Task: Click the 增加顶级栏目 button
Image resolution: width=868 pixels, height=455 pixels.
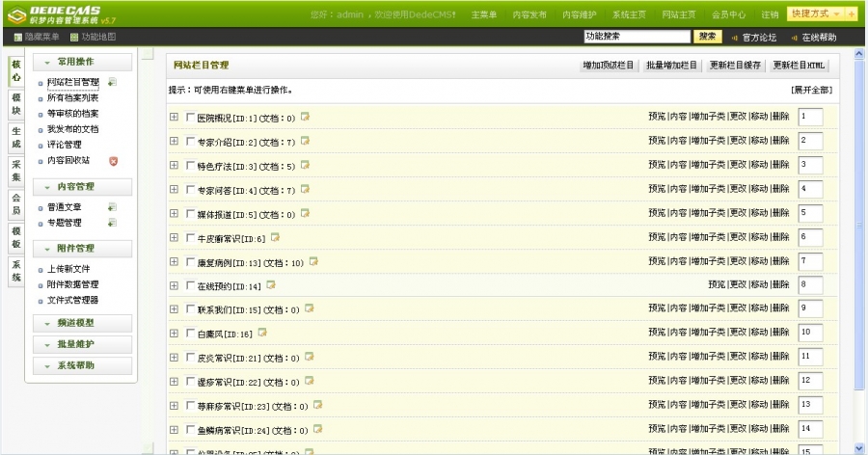Action: click(608, 66)
